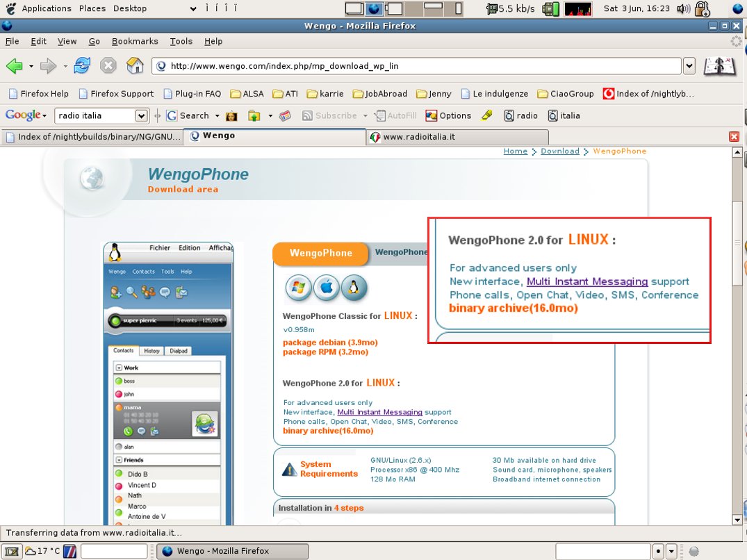This screenshot has width=747, height=560.
Task: Click the Google toolbar bookmarks folder icon
Action: pyautogui.click(x=254, y=116)
